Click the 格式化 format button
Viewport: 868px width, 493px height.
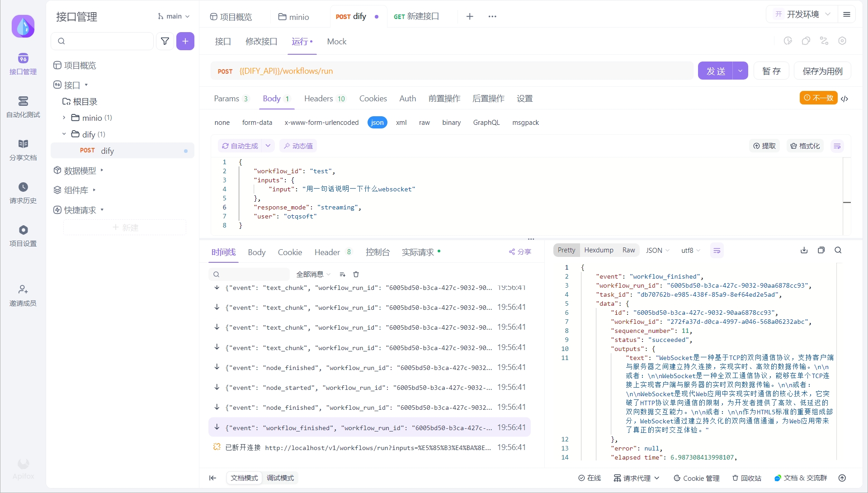(x=805, y=146)
